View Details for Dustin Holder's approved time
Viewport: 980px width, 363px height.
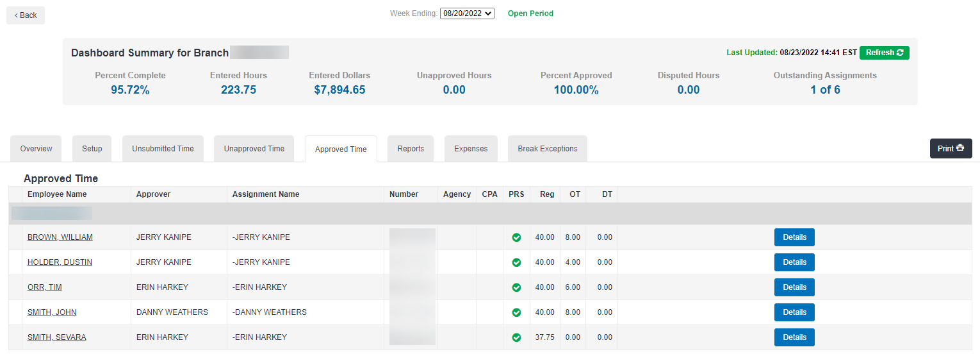(x=794, y=262)
